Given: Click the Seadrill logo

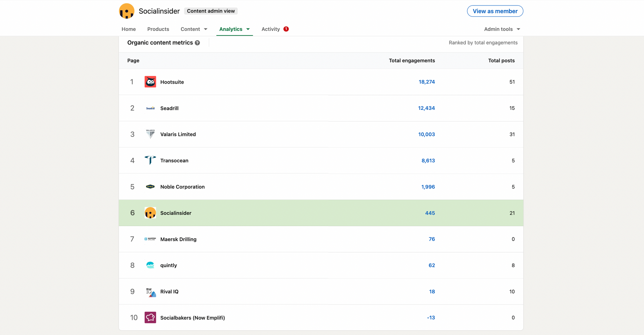Looking at the screenshot, I should 150,108.
